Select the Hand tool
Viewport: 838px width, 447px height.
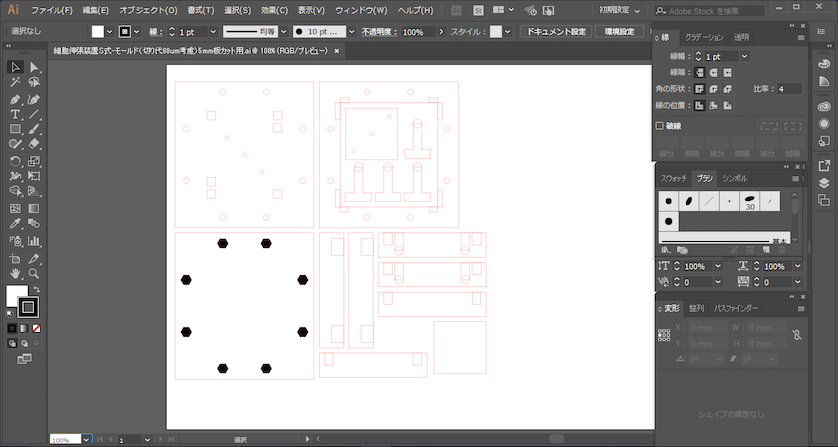point(15,272)
